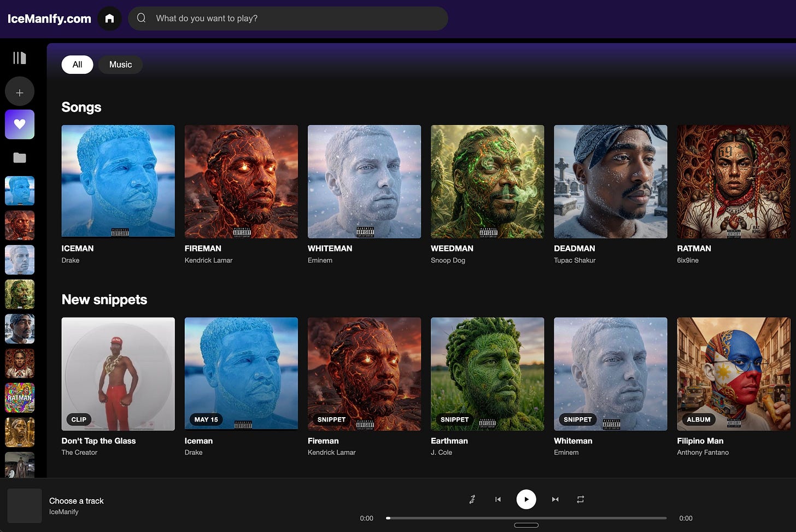Open artist The Creator link
The width and height of the screenshot is (796, 532).
[x=79, y=452]
